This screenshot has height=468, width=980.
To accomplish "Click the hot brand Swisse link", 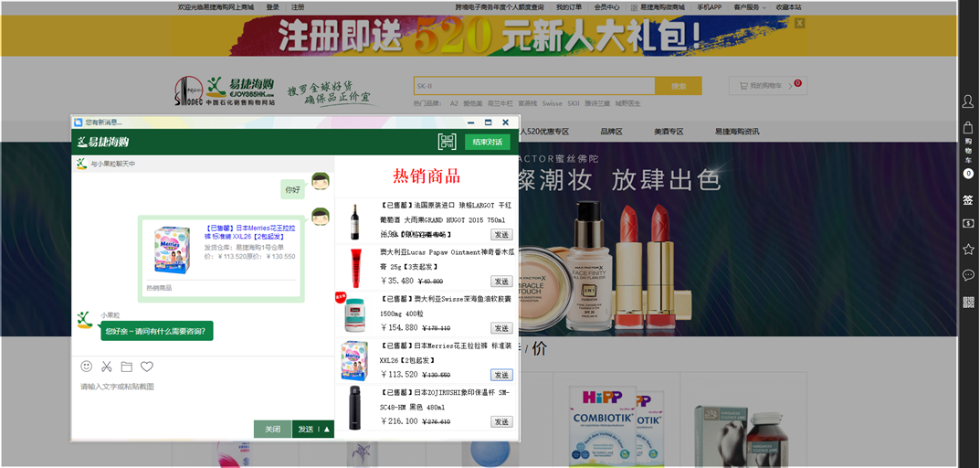I will tap(552, 103).
